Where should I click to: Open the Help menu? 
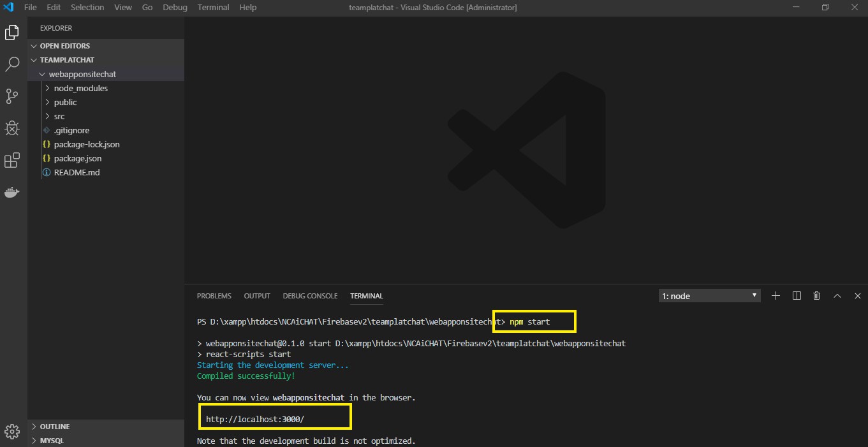247,8
